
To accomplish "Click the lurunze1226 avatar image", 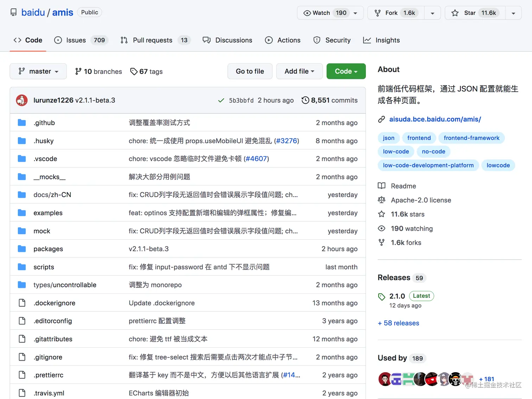I will [22, 100].
